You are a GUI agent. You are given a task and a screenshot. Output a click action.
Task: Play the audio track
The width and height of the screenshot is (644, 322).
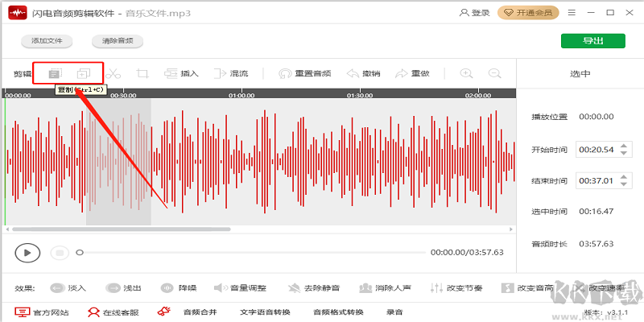pos(27,253)
